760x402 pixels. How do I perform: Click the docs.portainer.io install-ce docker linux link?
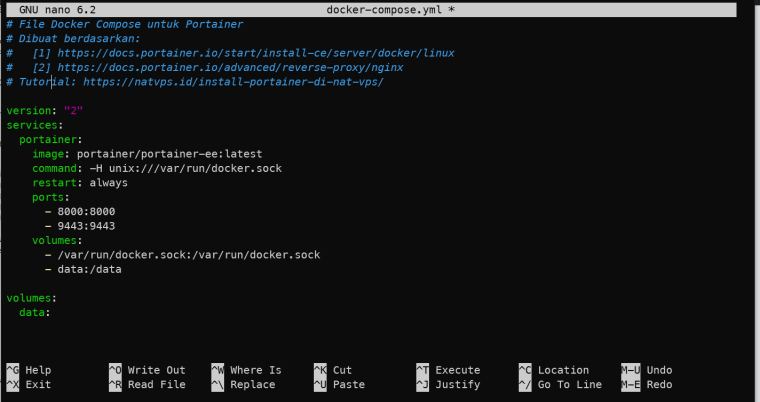tap(256, 53)
